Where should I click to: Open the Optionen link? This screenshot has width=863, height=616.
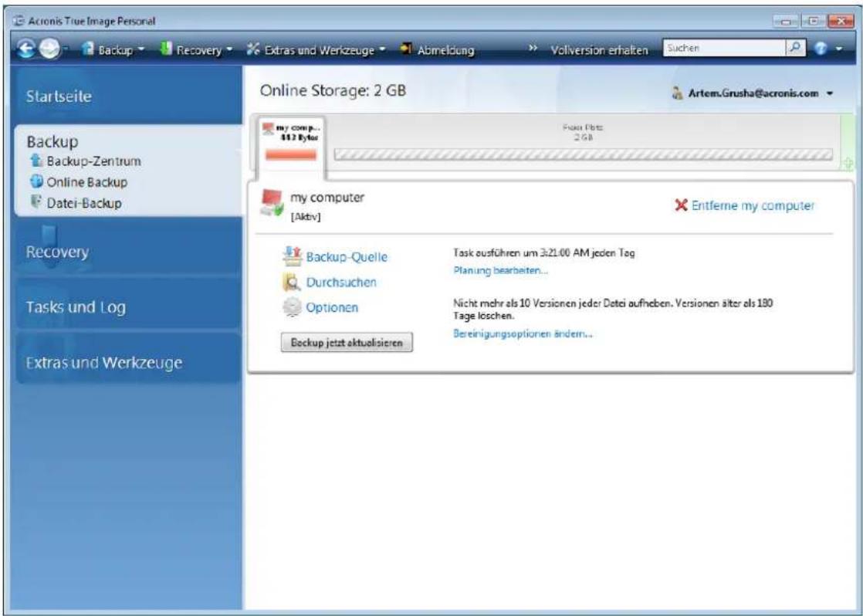[x=332, y=307]
